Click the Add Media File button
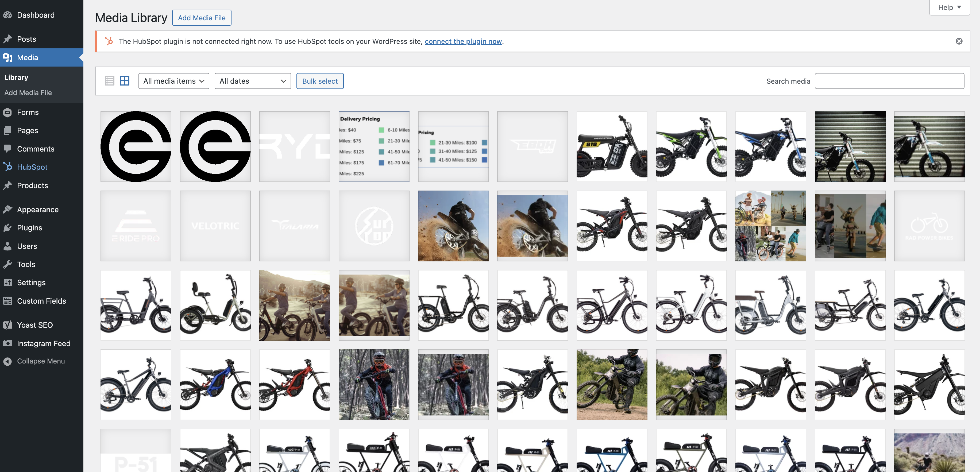The height and width of the screenshot is (472, 980). (202, 17)
